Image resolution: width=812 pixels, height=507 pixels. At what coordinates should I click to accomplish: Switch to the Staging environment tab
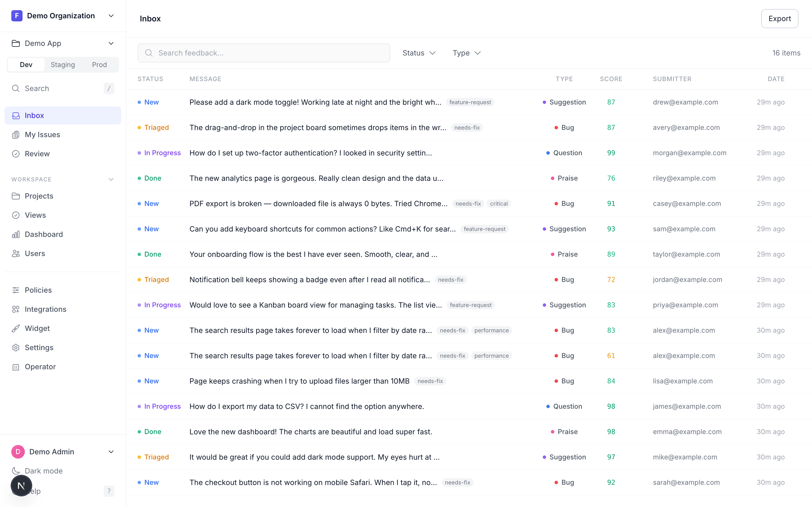[63, 65]
